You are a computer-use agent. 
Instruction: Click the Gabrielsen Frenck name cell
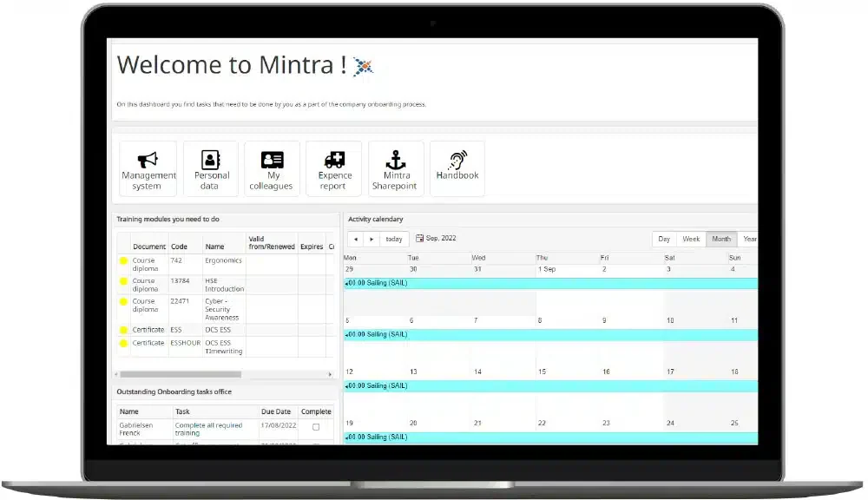[136, 429]
